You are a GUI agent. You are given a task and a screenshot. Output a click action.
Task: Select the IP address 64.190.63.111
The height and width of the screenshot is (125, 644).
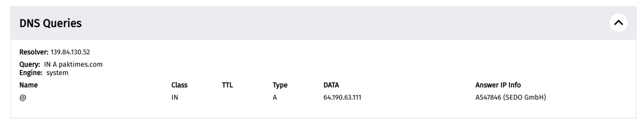pyautogui.click(x=342, y=97)
